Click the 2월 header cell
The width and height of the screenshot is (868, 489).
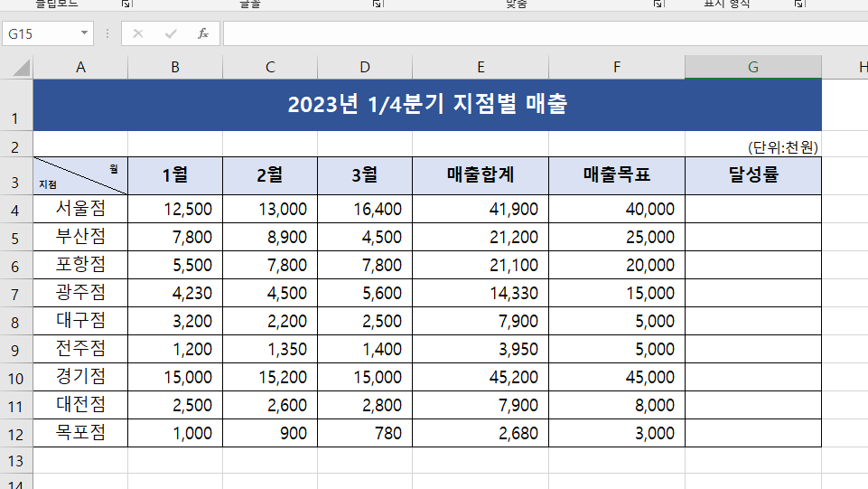pos(270,176)
